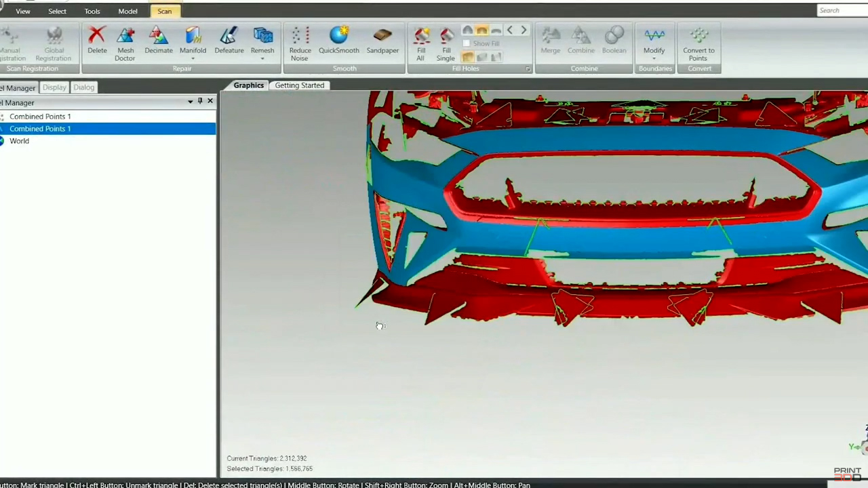Click the Remesh tool icon

[262, 36]
